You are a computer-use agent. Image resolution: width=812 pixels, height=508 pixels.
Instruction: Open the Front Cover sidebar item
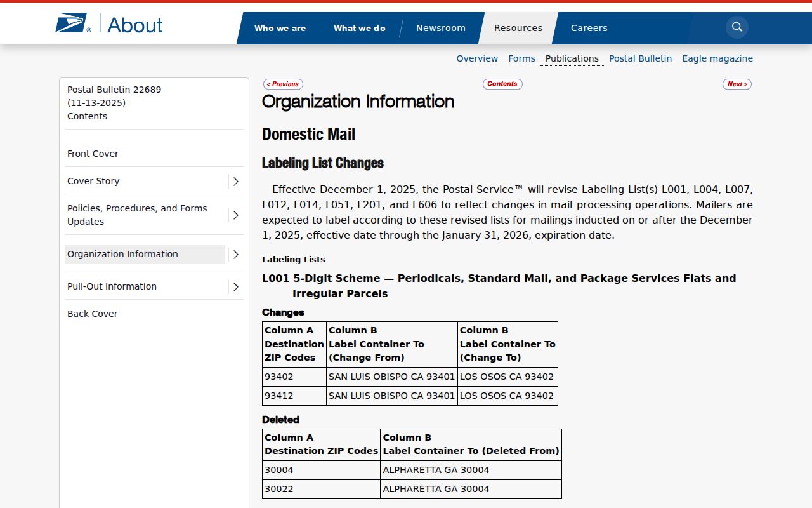coord(93,154)
